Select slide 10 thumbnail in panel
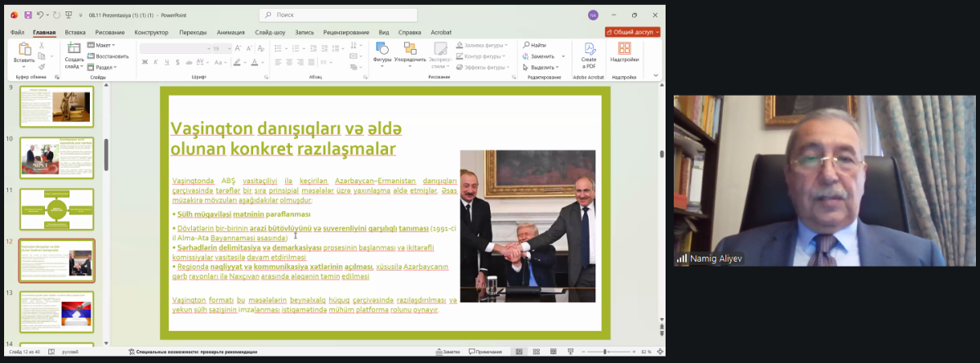980x363 pixels. coord(57,158)
